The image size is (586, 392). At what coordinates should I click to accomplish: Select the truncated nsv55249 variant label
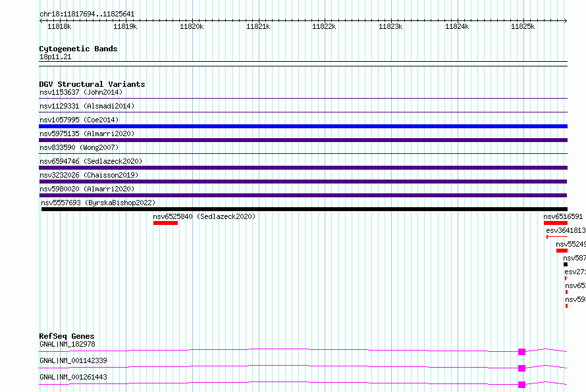[x=571, y=244]
